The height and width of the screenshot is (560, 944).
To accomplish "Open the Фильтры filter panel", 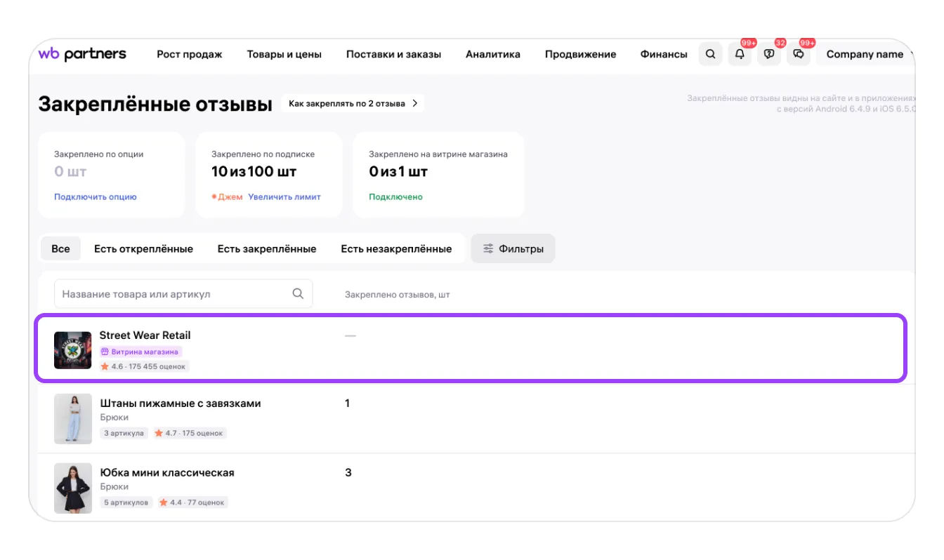I will tap(513, 248).
